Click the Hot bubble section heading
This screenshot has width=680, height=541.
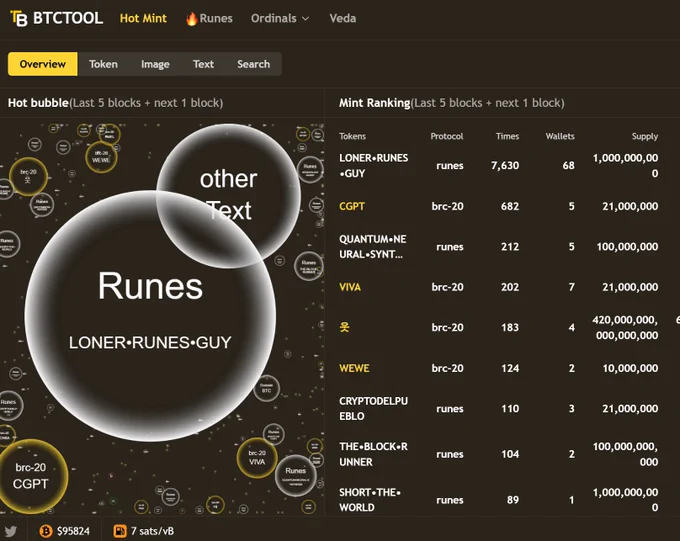[115, 103]
